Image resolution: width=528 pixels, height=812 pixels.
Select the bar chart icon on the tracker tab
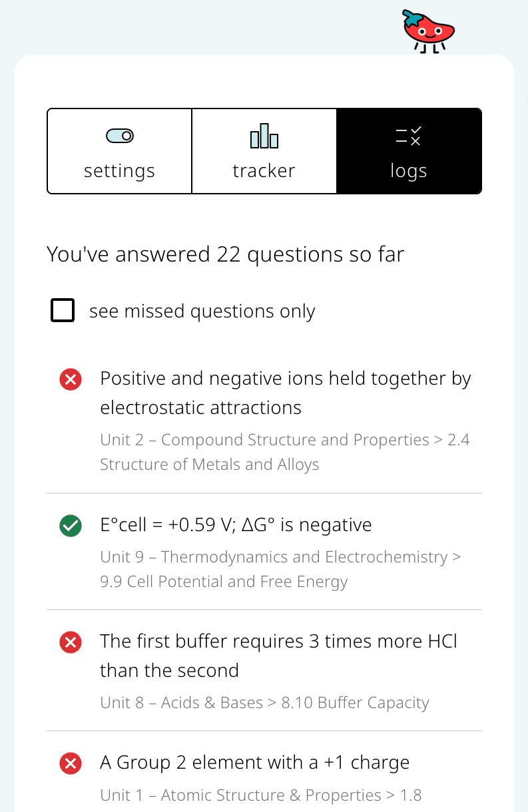[264, 135]
